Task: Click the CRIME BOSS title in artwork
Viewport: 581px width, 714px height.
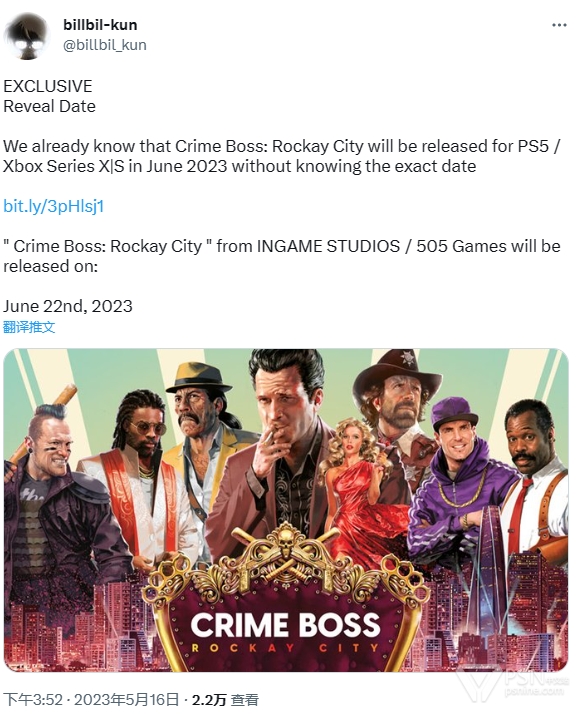Action: [285, 624]
